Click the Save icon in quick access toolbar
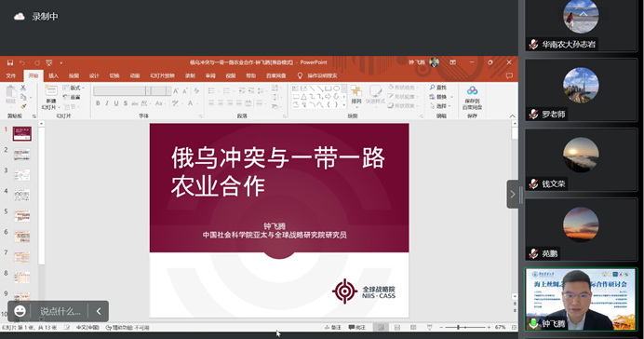The width and height of the screenshot is (644, 339). pyautogui.click(x=10, y=62)
